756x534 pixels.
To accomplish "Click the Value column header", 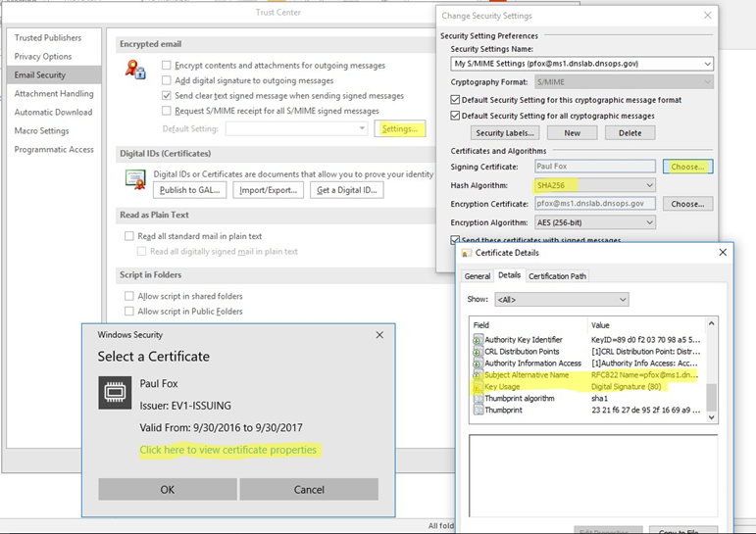I will pyautogui.click(x=646, y=325).
